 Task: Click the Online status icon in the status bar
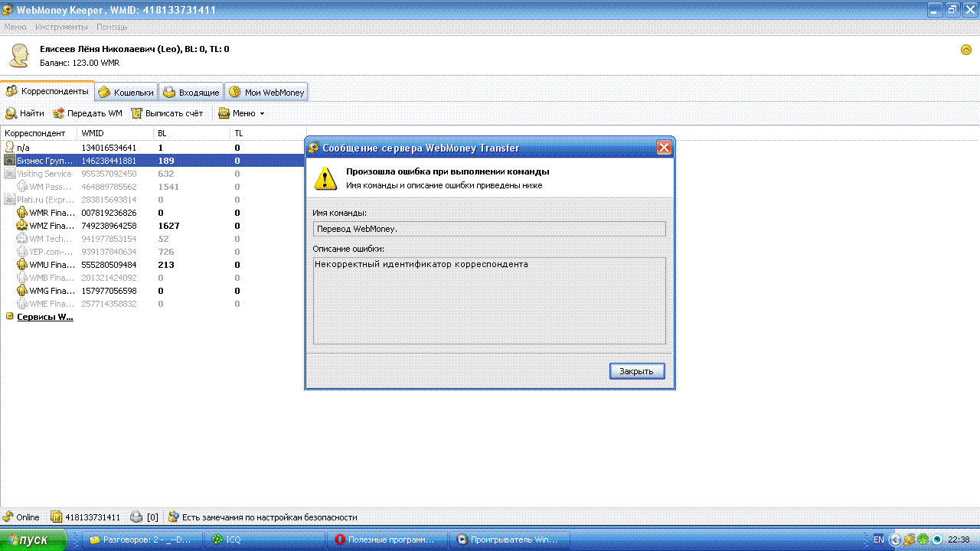click(8, 517)
